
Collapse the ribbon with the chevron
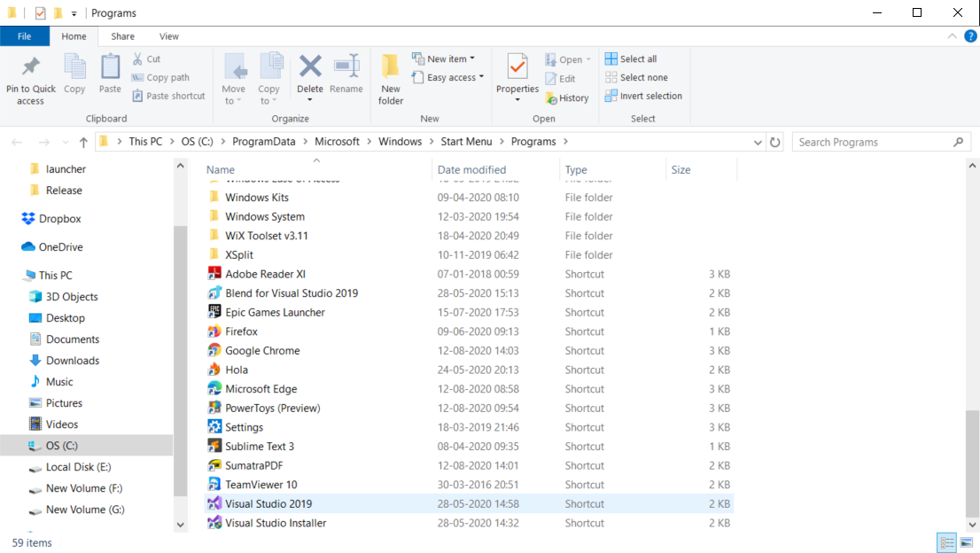[x=952, y=36]
